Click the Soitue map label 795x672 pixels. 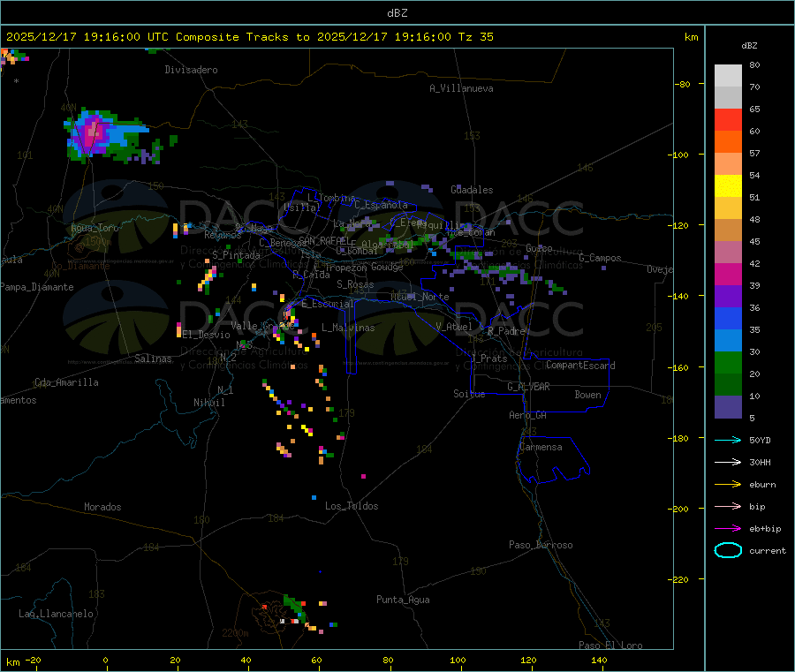tap(469, 394)
